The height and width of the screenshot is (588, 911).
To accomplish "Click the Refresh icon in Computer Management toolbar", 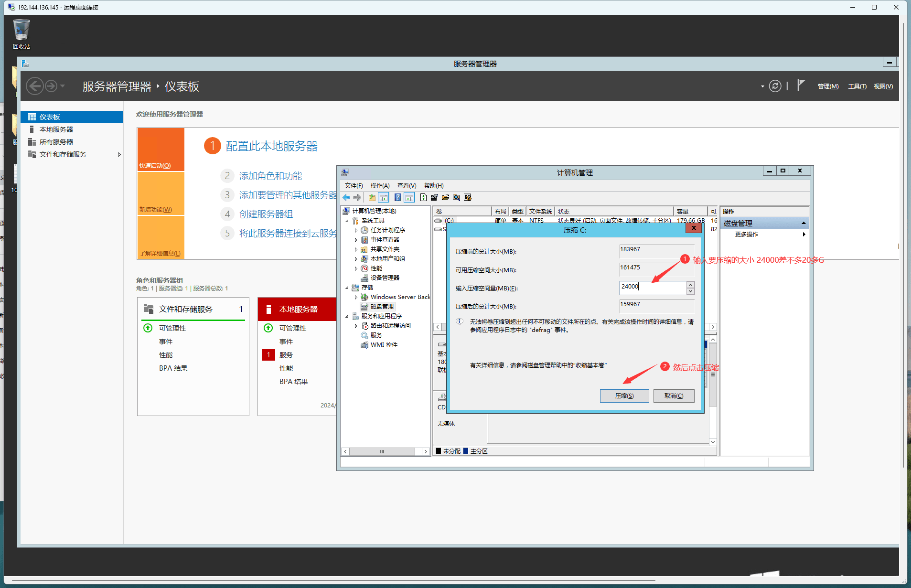I will [x=423, y=198].
